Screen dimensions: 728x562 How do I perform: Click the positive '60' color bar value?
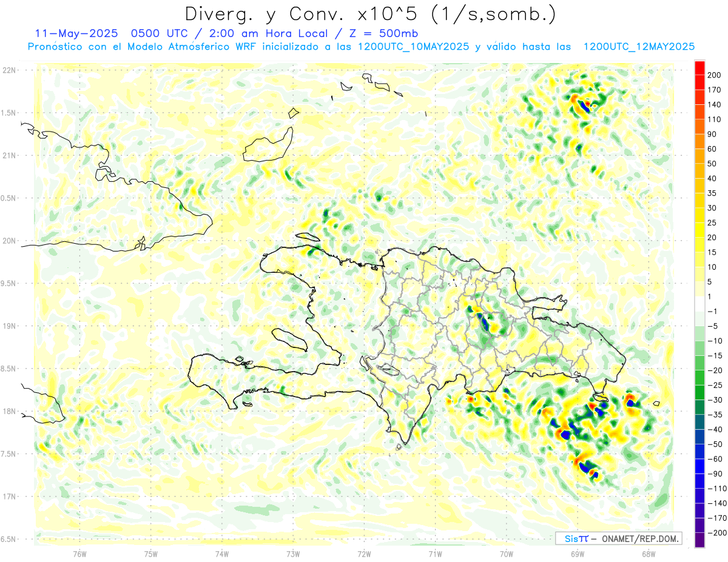coord(712,149)
